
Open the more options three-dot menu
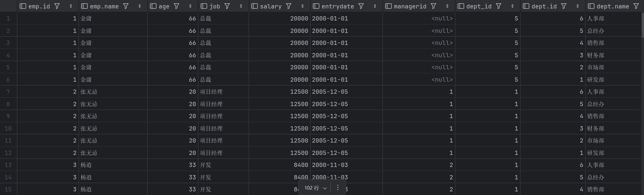[x=338, y=188]
